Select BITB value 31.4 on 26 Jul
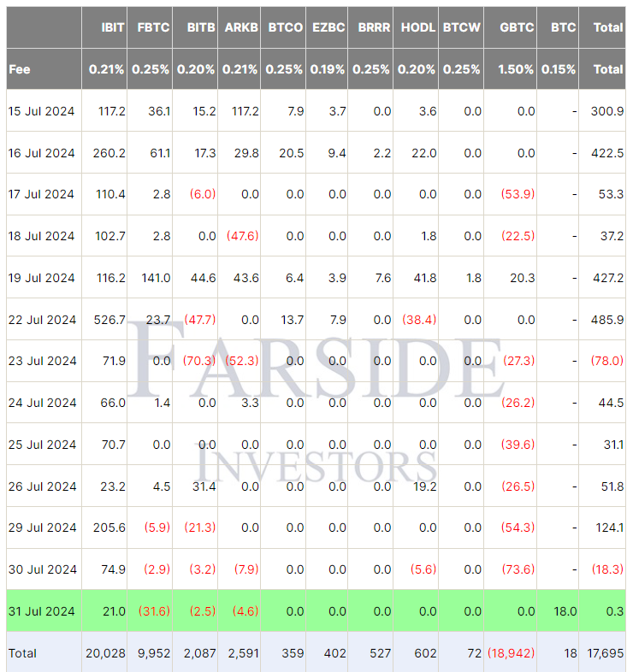Screen dimensions: 627x672 (204, 486)
